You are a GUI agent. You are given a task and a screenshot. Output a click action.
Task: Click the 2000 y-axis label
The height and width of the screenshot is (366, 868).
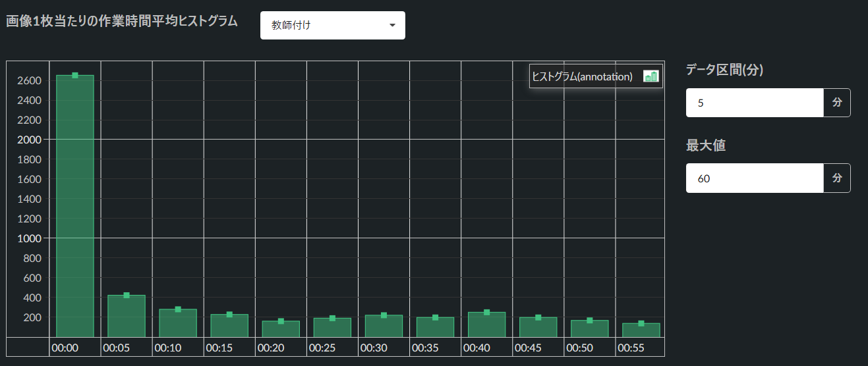click(30, 140)
